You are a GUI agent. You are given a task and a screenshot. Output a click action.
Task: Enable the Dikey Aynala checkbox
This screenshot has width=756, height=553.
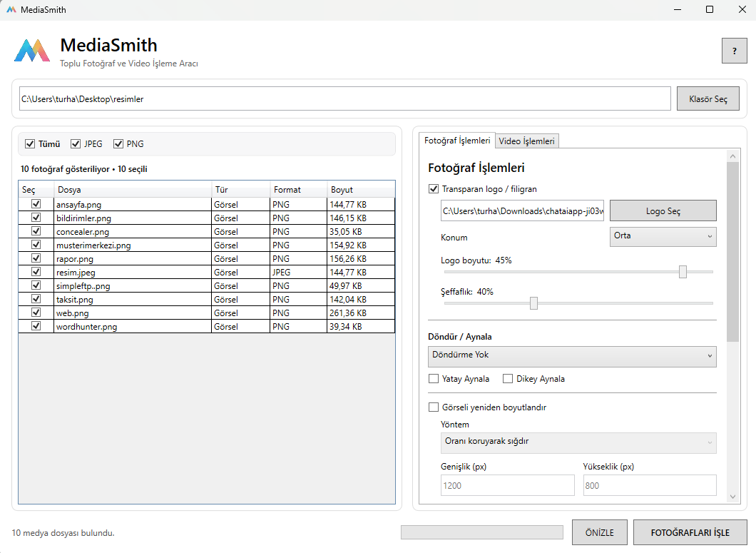508,379
